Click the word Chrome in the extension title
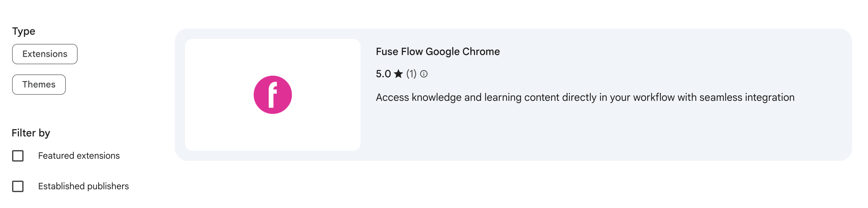Screen dimensions: 868x208 (481, 52)
